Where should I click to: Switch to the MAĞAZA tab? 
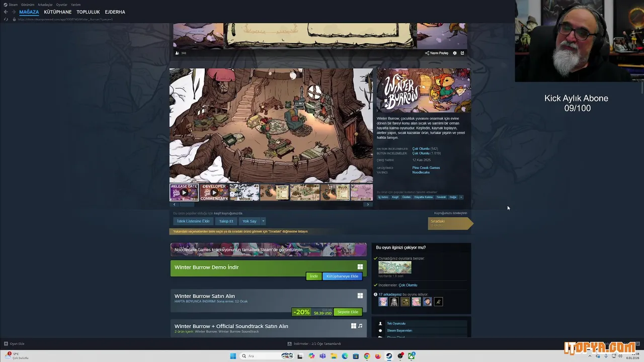[x=29, y=12]
